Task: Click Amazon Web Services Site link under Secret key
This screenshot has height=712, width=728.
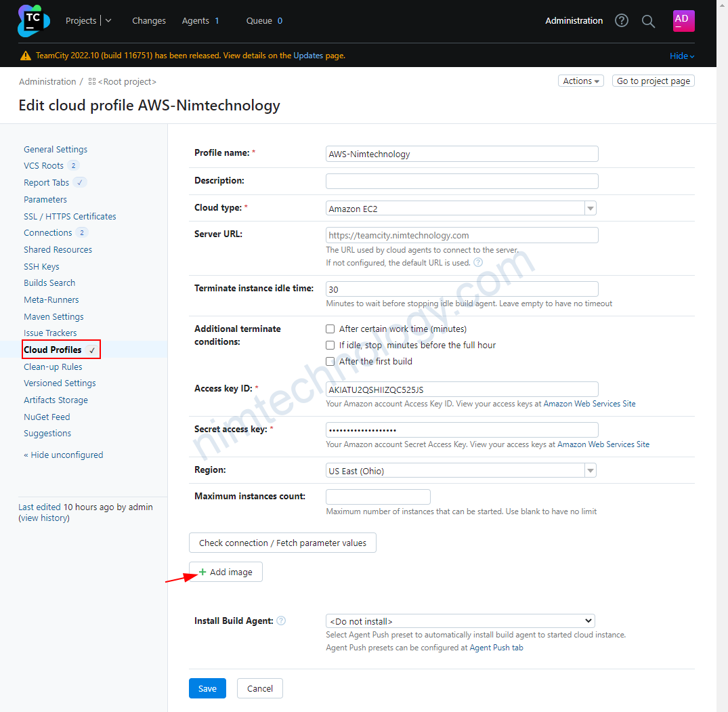Action: pos(603,444)
